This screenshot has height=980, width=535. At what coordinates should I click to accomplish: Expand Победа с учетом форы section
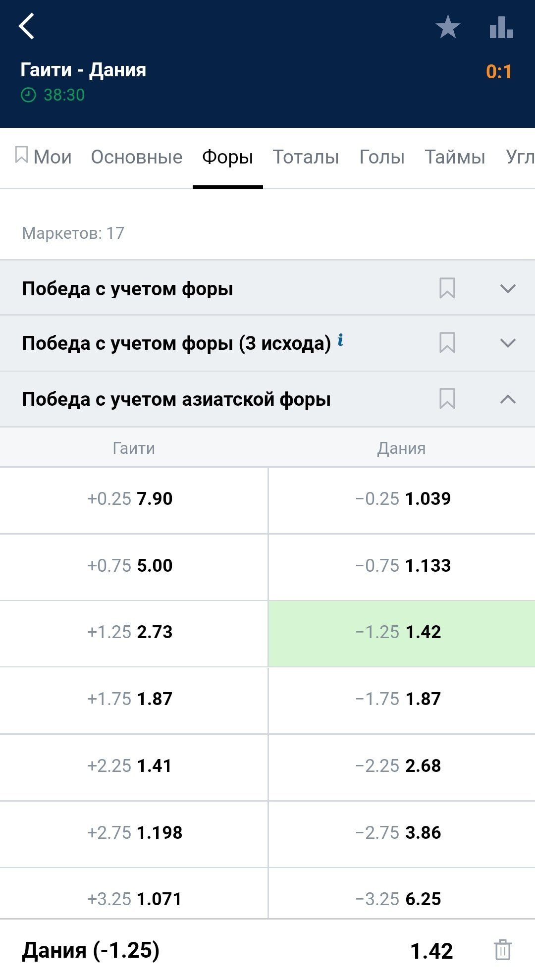(508, 288)
